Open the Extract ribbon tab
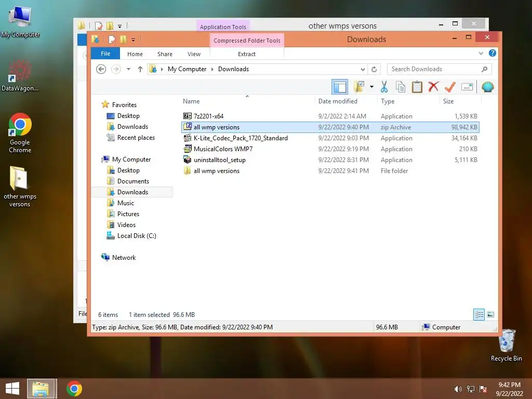 247,54
